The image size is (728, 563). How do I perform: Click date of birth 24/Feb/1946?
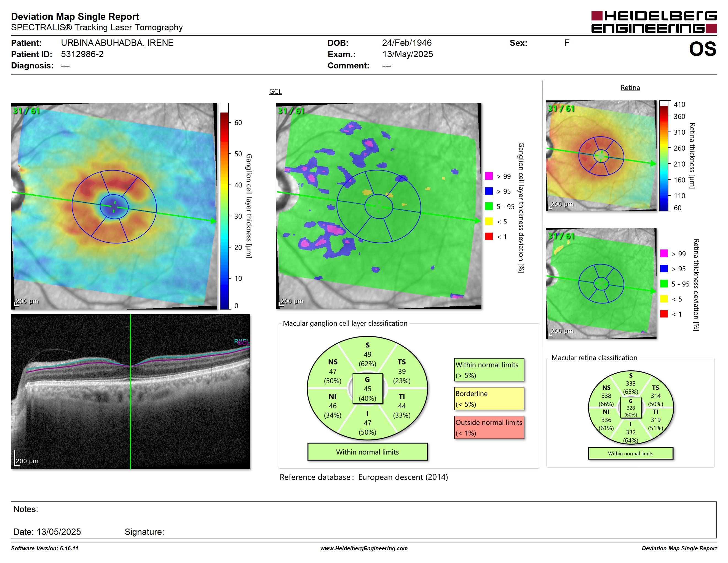coord(407,43)
